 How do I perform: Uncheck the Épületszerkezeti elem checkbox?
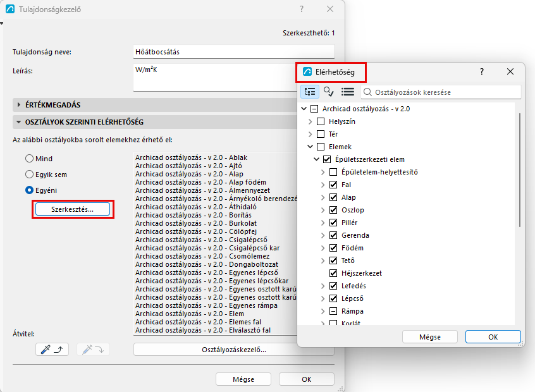(x=327, y=159)
